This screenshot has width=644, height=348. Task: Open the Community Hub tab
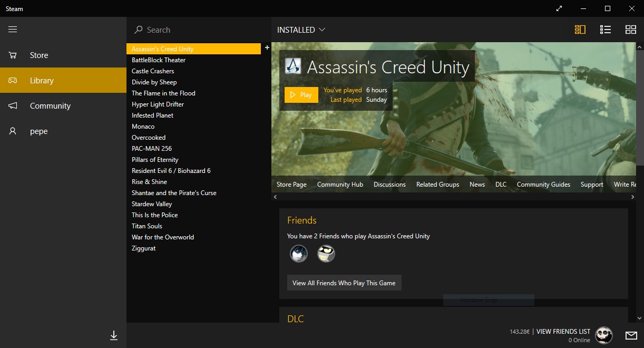pos(340,185)
